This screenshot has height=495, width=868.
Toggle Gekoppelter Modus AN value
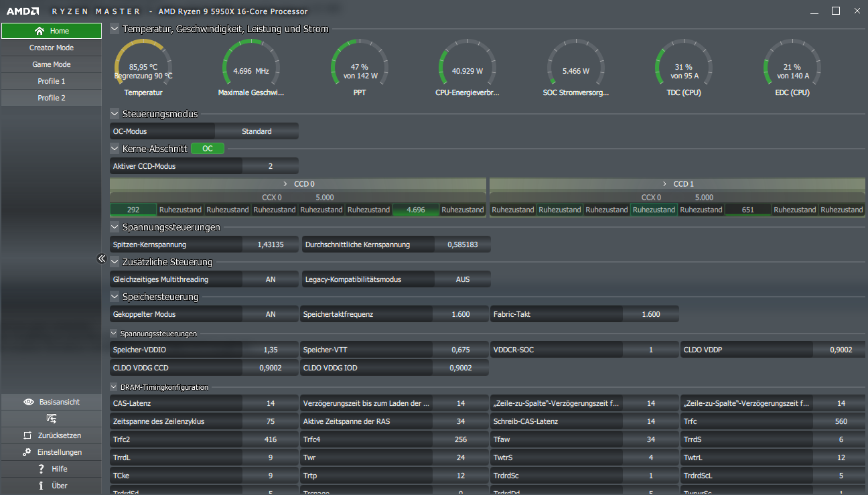click(271, 314)
